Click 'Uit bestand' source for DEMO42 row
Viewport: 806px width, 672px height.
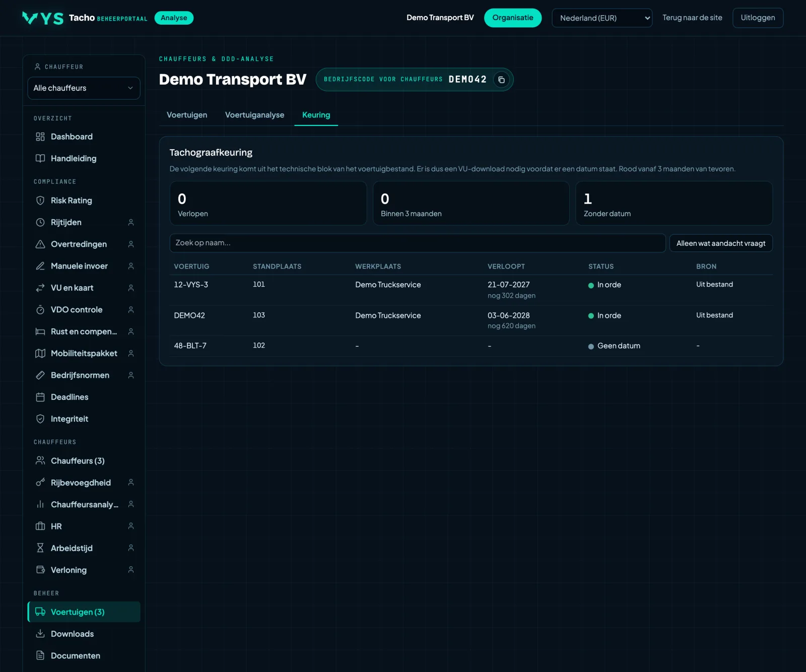click(x=714, y=315)
